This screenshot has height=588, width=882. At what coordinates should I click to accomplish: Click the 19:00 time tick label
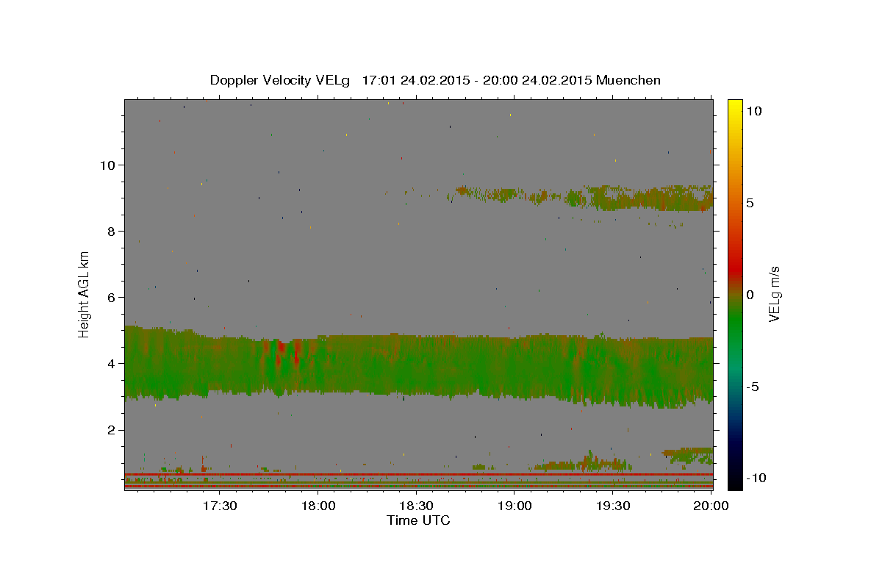click(x=514, y=506)
